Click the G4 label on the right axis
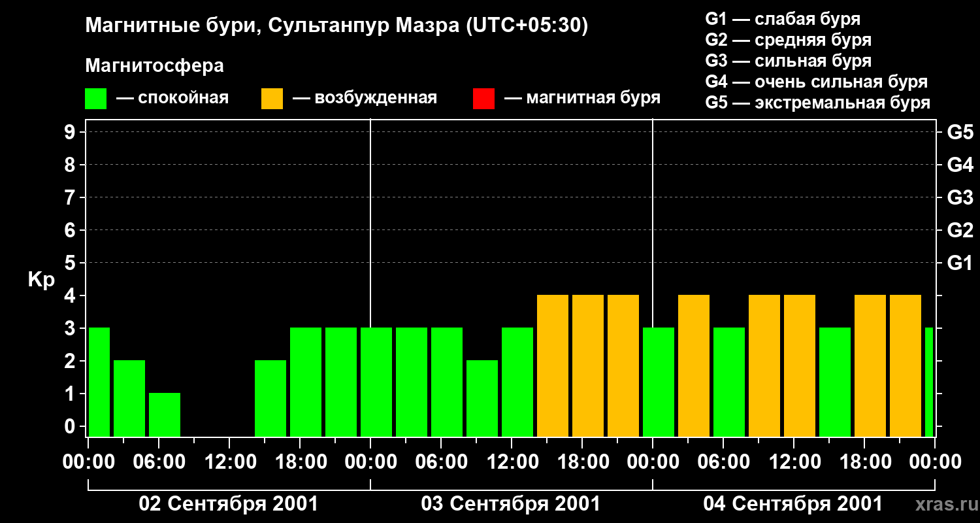 coord(960,165)
